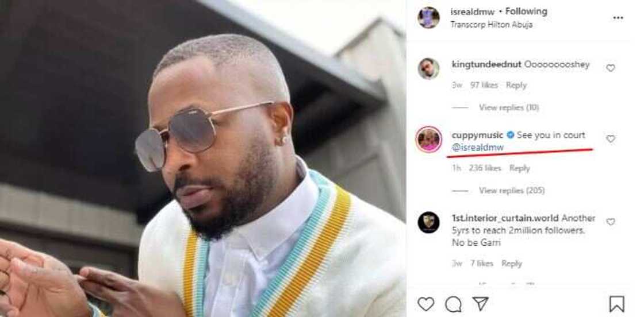Image resolution: width=644 pixels, height=317 pixels.
Task: Open cuppymusic's profile picture
Action: tap(428, 140)
